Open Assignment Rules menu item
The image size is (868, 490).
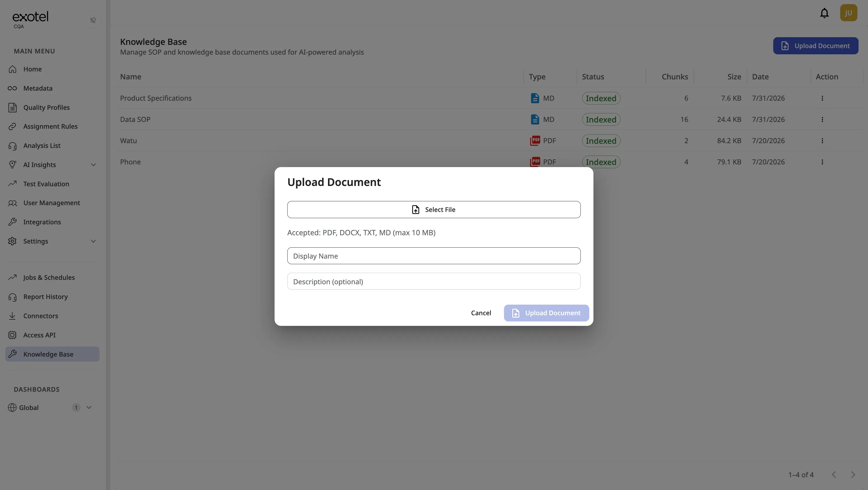[x=52, y=126]
